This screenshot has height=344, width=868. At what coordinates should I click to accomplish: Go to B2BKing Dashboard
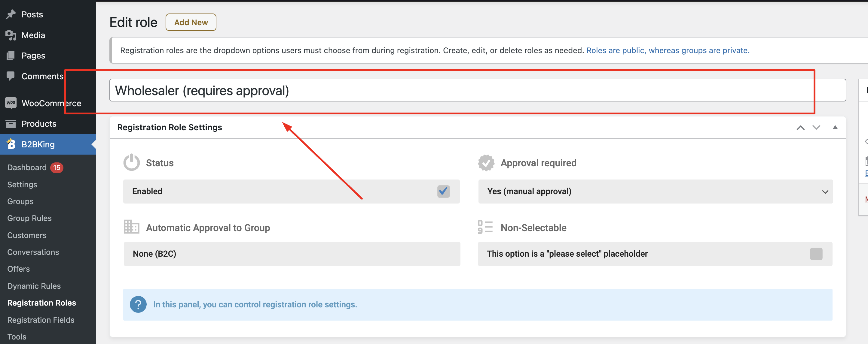click(x=27, y=167)
